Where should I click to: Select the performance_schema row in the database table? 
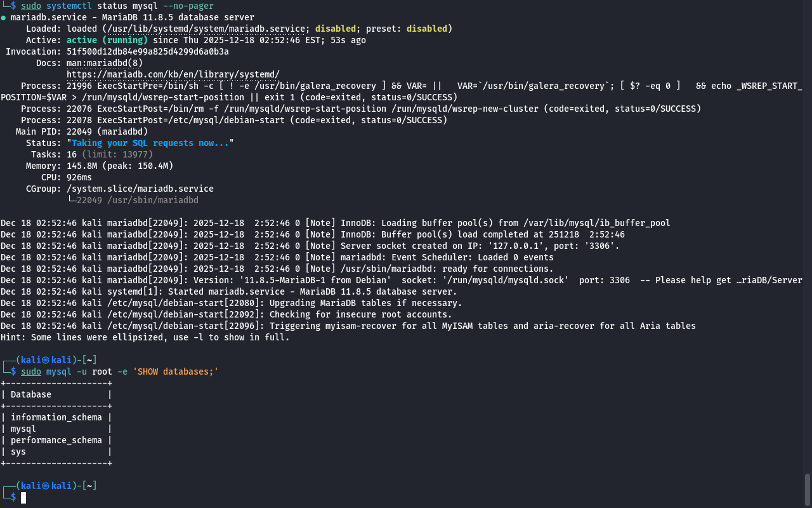[x=56, y=441]
